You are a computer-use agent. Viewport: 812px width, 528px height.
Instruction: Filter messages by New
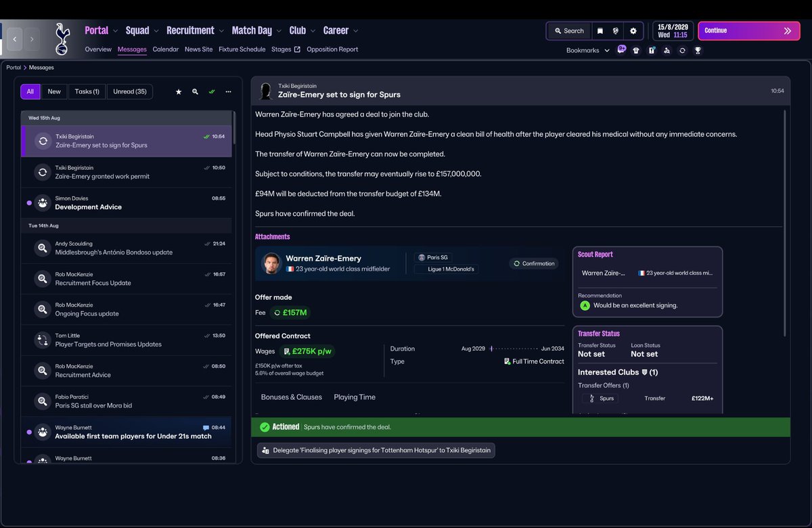54,91
